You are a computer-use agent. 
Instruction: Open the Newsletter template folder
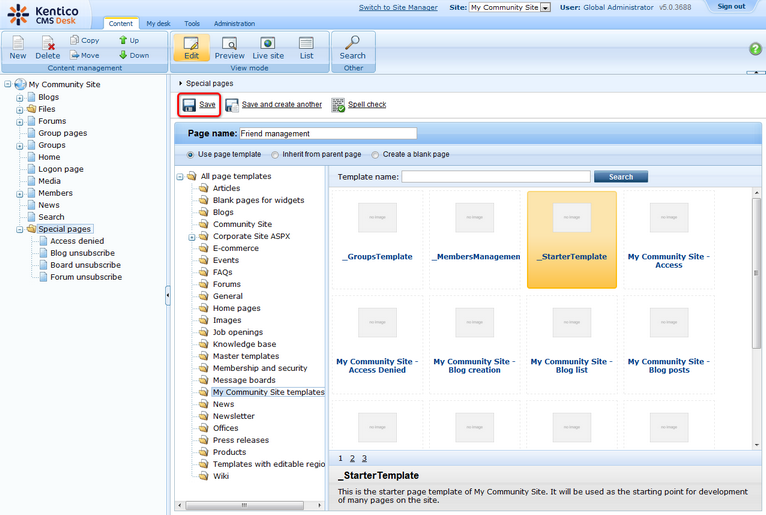point(234,416)
